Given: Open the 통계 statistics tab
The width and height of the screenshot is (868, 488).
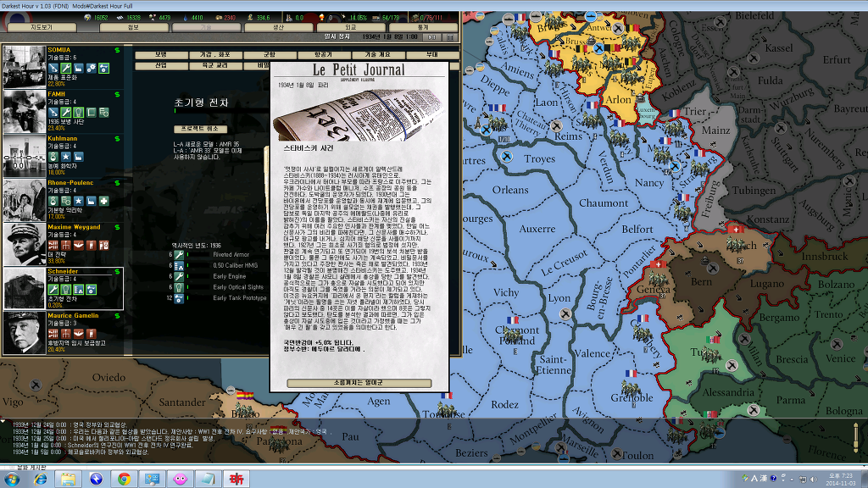Looking at the screenshot, I should [x=424, y=26].
